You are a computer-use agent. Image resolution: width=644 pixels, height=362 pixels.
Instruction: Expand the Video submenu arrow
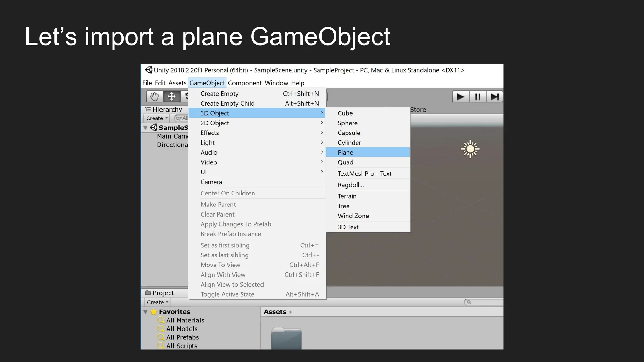(x=322, y=162)
